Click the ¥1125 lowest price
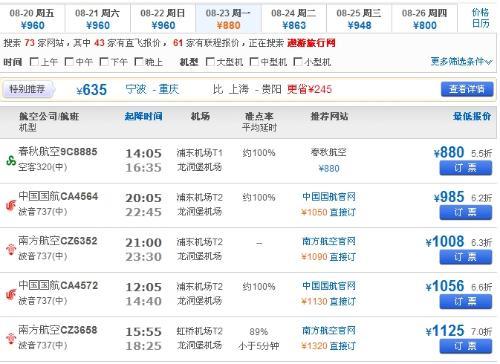The image size is (500, 364). pyautogui.click(x=445, y=331)
